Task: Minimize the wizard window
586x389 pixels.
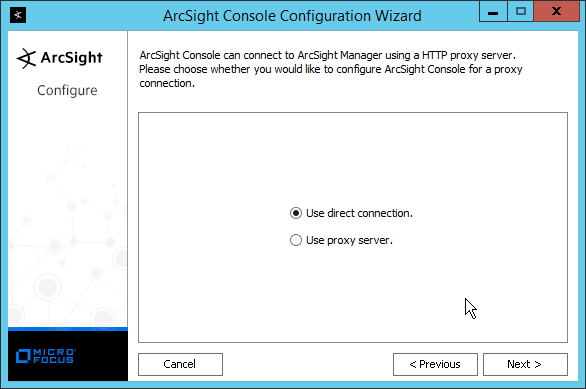Action: pyautogui.click(x=493, y=11)
